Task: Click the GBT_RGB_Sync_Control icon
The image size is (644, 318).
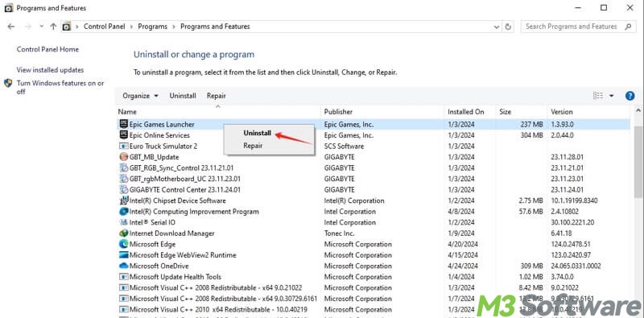Action: (x=123, y=167)
